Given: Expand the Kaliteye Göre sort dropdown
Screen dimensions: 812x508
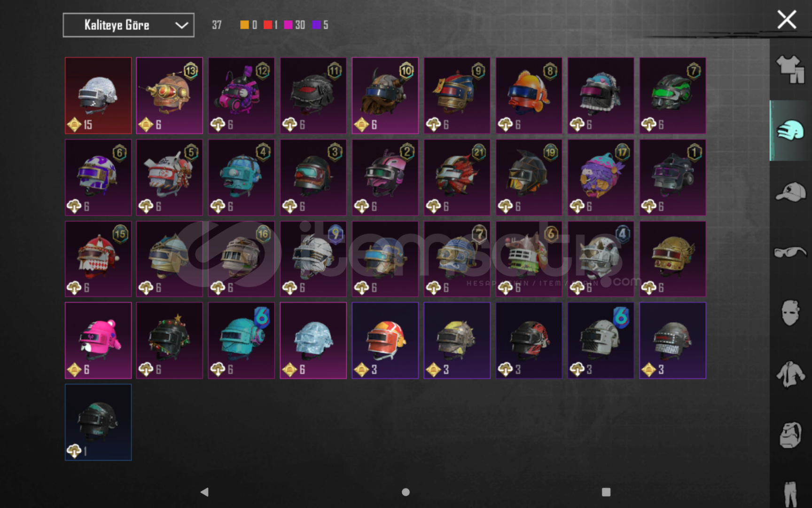Looking at the screenshot, I should [128, 25].
